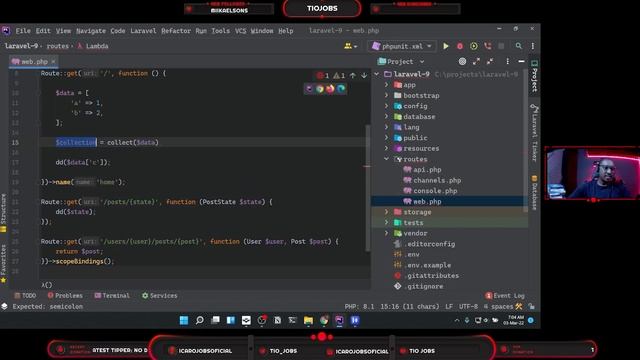Click Collapse All icon in Project panel
This screenshot has width=640, height=360.
490,61
